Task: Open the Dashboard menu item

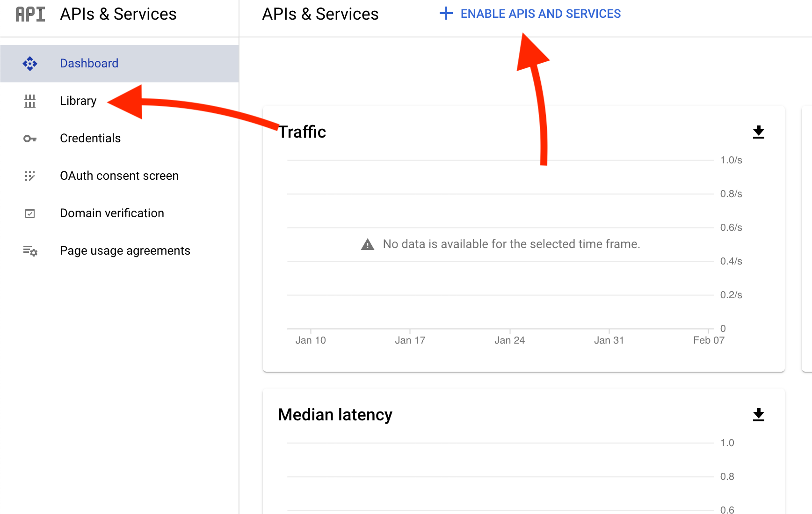Action: tap(119, 64)
